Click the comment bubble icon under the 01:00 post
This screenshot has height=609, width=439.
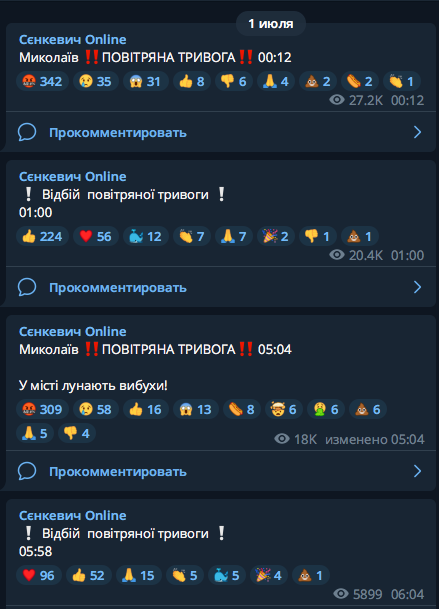click(27, 287)
